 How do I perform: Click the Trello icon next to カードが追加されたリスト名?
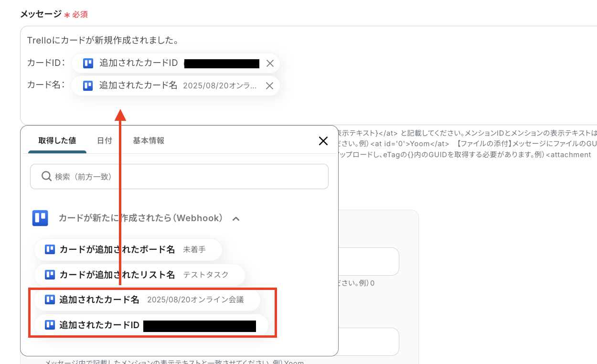click(x=50, y=275)
